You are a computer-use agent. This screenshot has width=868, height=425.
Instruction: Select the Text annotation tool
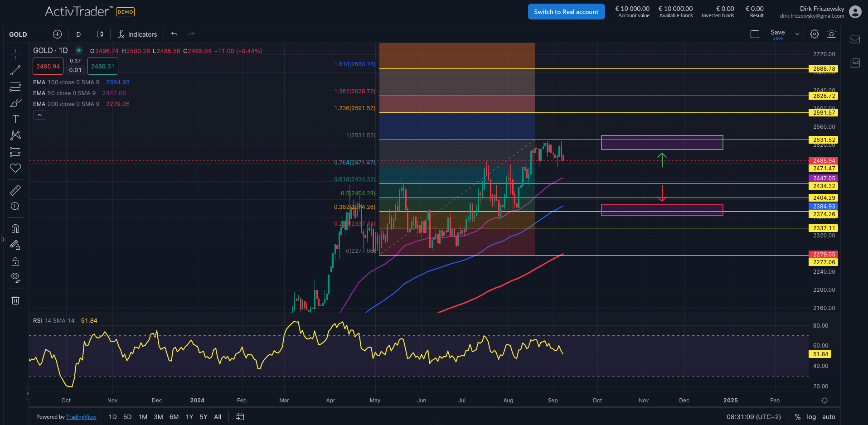tap(15, 119)
